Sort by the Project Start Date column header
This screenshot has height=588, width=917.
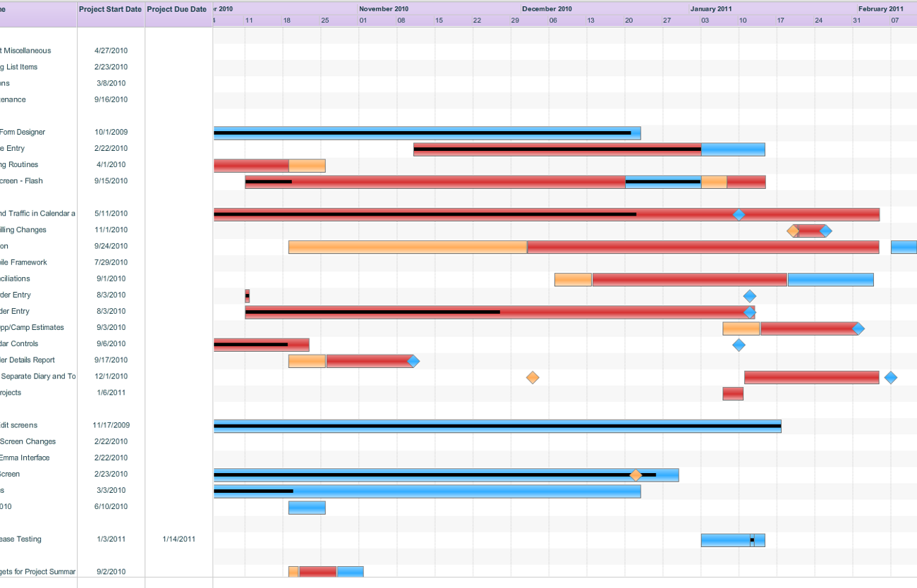click(110, 9)
